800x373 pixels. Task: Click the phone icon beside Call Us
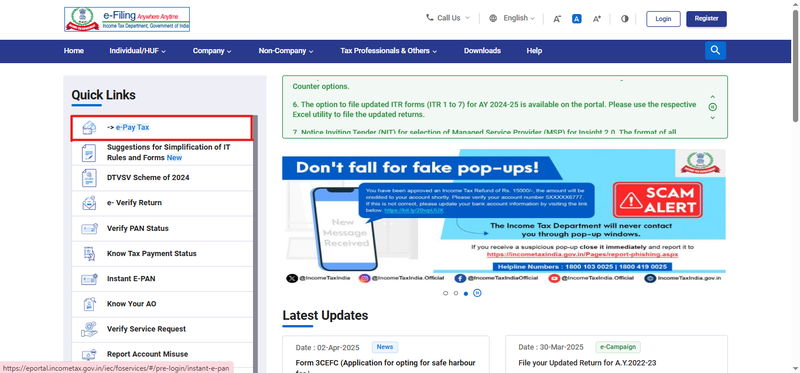coord(430,17)
